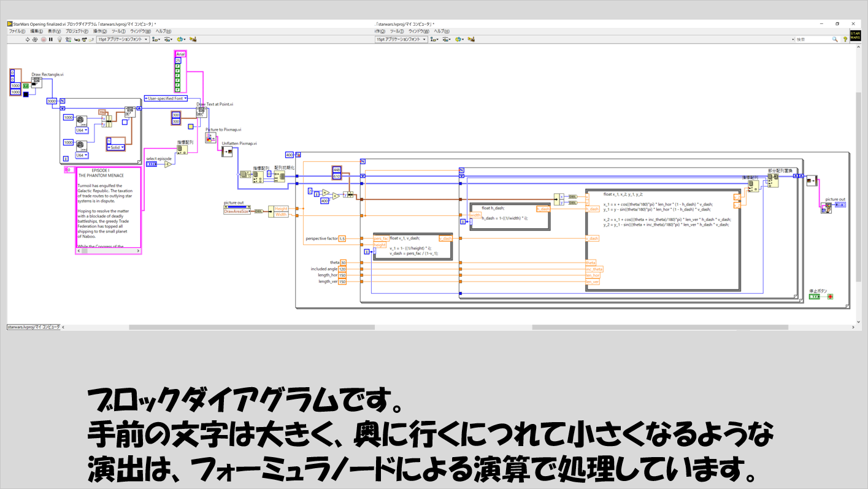Click the left window's Clean Up Diagram icon
868x489 pixels.
pos(193,39)
